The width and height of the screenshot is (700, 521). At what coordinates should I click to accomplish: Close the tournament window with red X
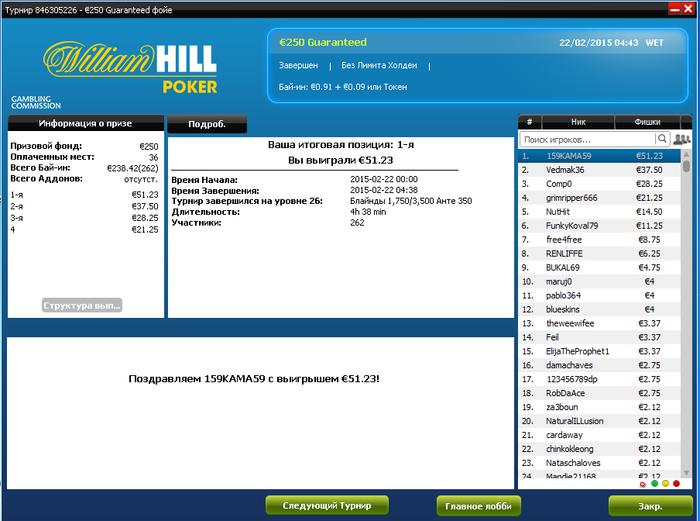click(x=688, y=9)
